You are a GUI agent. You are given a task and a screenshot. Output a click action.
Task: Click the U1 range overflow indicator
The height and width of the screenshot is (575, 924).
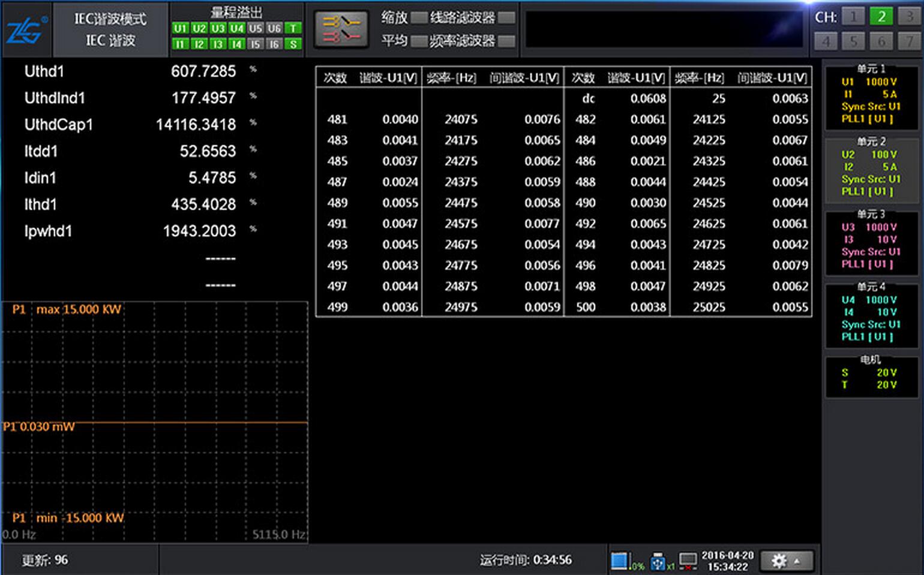point(180,28)
